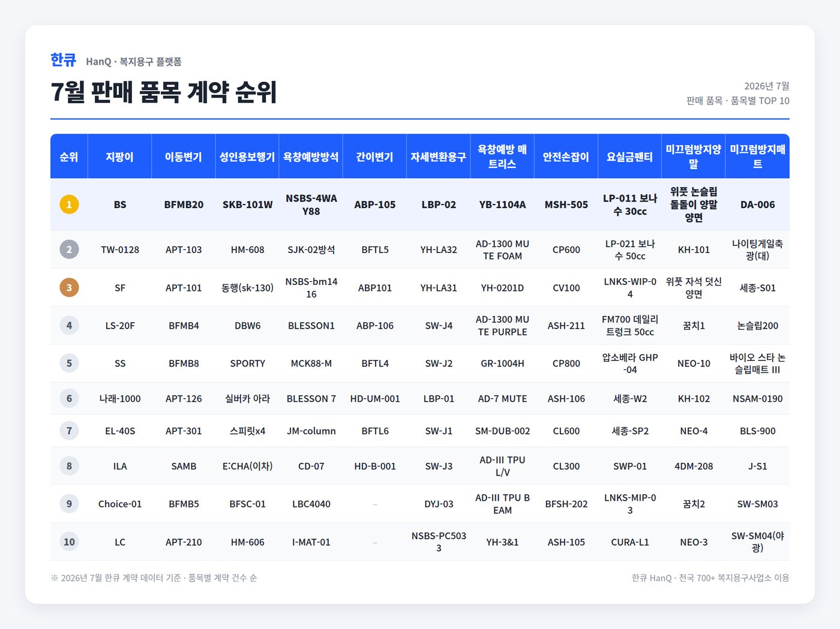Select the 간이변기 column header

(375, 157)
